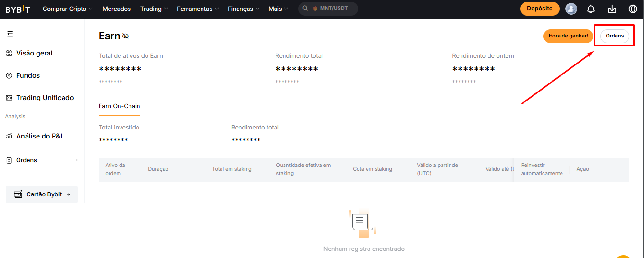Go to Visão geral in sidebar
The height and width of the screenshot is (258, 644).
click(x=34, y=53)
